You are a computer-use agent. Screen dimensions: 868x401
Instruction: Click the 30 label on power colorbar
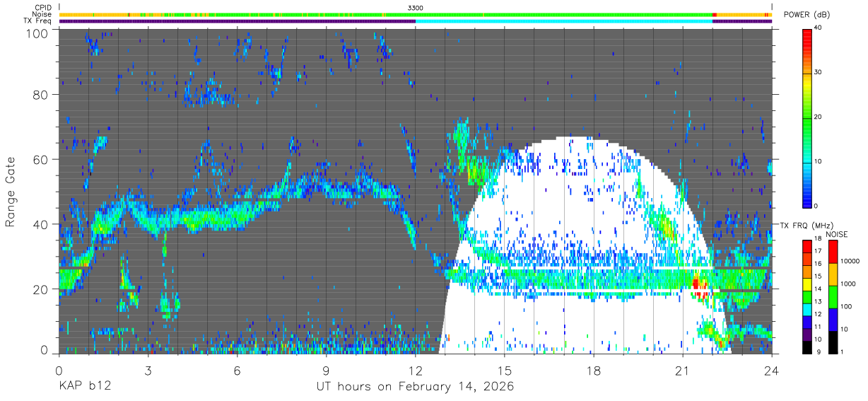pyautogui.click(x=818, y=73)
